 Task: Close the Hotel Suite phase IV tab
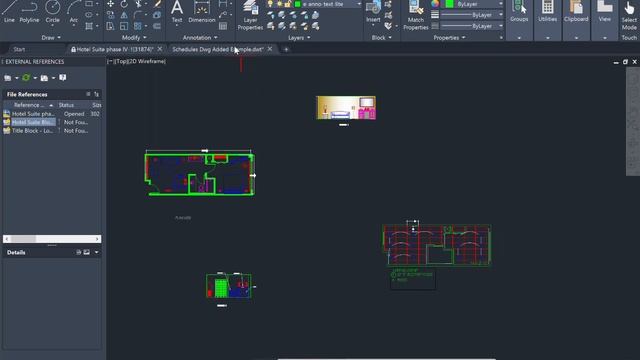(x=160, y=49)
